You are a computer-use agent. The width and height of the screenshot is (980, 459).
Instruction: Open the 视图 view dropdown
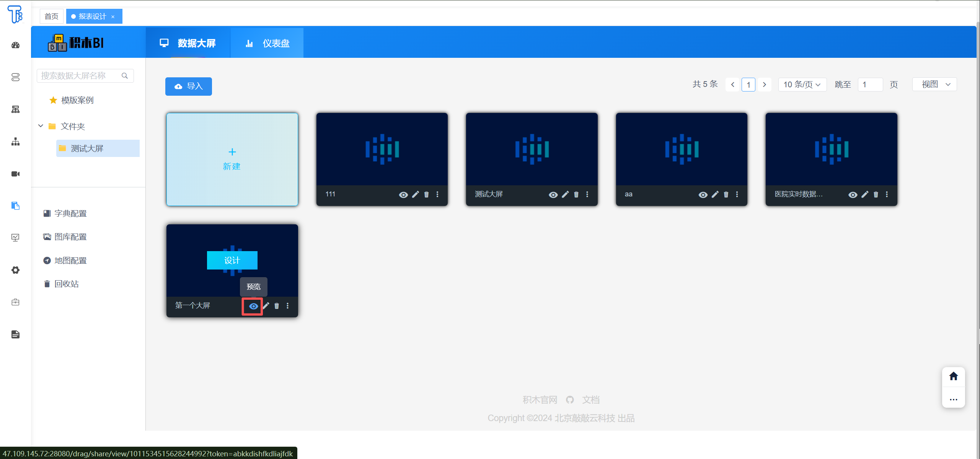pyautogui.click(x=934, y=84)
